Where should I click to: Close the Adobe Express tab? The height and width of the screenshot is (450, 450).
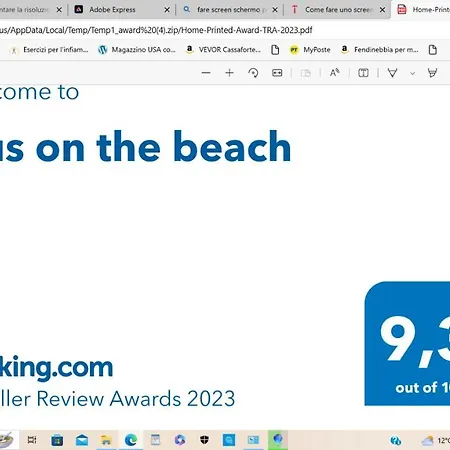click(x=167, y=10)
